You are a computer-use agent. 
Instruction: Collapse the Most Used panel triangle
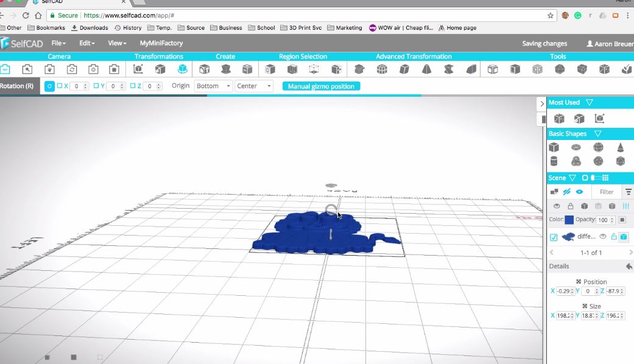[590, 103]
